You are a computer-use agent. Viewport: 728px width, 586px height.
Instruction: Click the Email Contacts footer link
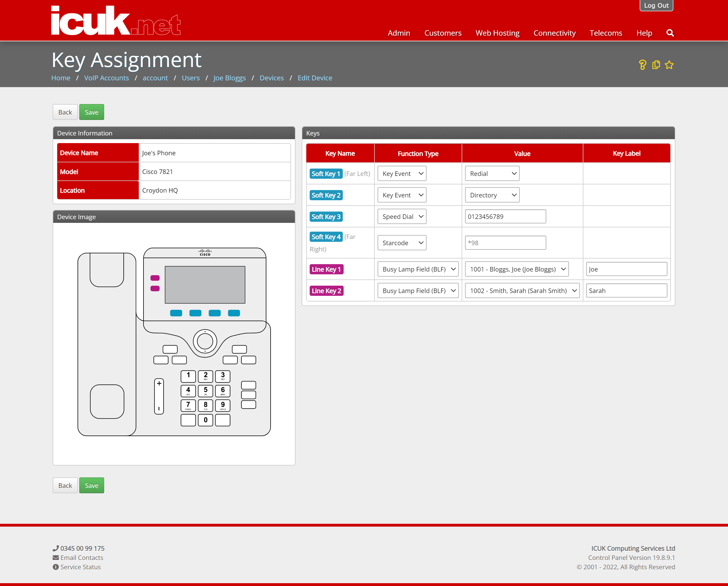(82, 558)
